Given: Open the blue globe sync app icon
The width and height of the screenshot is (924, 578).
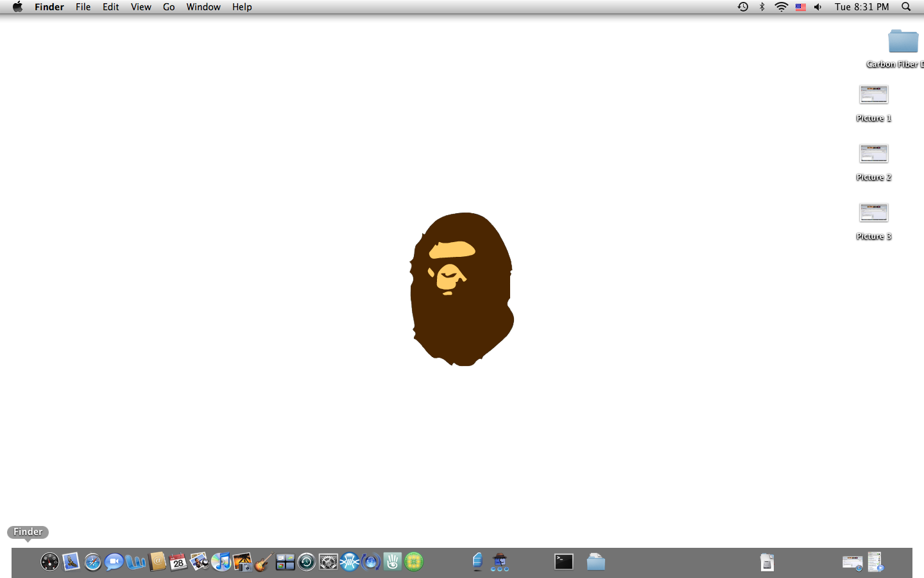Looking at the screenshot, I should pos(371,562).
